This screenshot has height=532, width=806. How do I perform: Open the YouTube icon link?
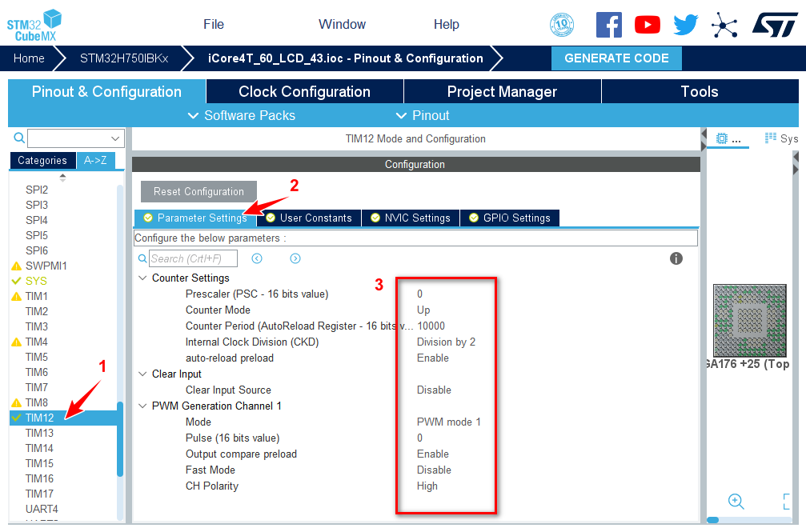648,25
